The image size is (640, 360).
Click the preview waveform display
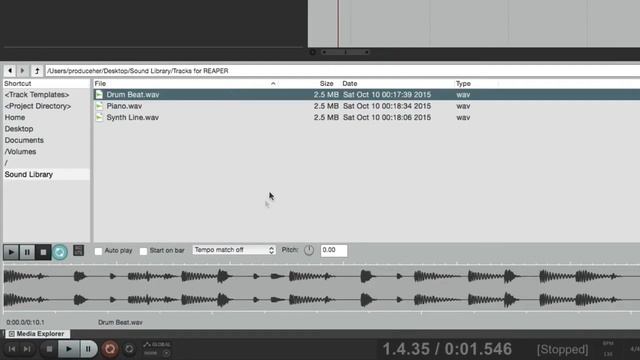(322, 288)
